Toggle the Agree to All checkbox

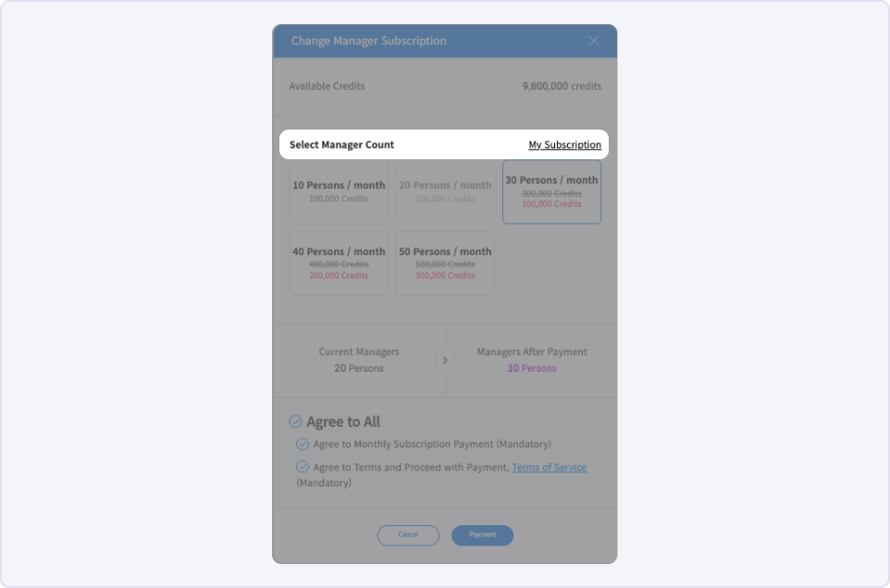pyautogui.click(x=296, y=422)
